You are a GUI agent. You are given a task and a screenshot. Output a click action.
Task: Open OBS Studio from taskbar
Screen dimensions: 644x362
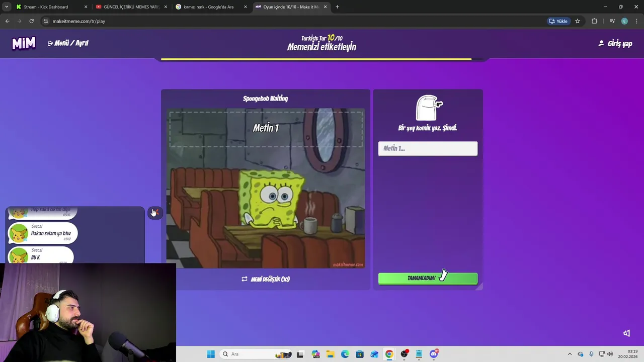pos(404,354)
